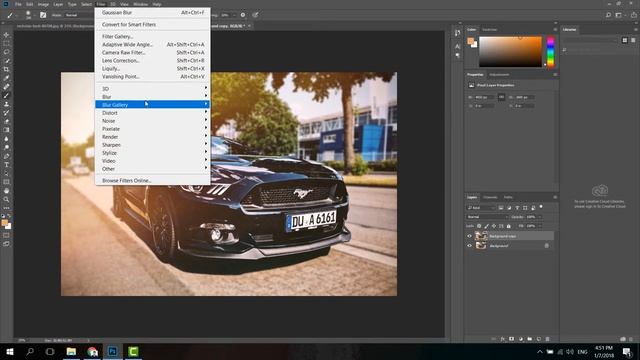
Task: Open Blur Gallery submenu
Action: (152, 104)
